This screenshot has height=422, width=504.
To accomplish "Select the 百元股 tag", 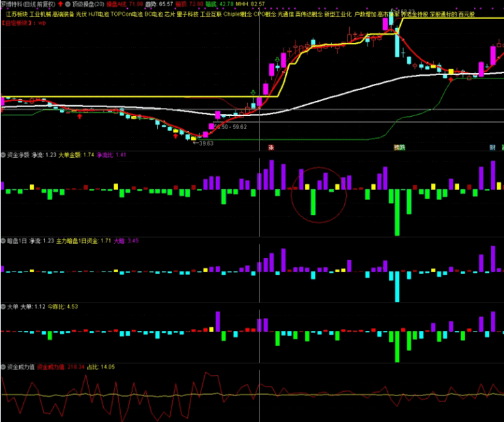I will [466, 14].
